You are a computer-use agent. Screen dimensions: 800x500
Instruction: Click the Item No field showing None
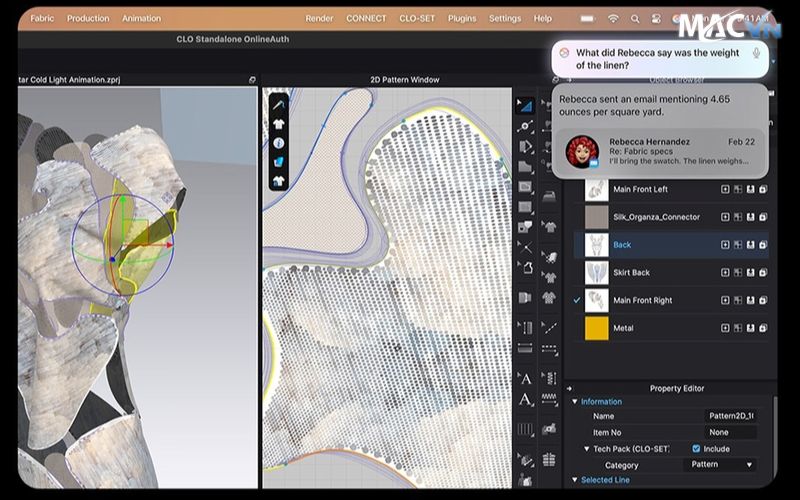(731, 432)
